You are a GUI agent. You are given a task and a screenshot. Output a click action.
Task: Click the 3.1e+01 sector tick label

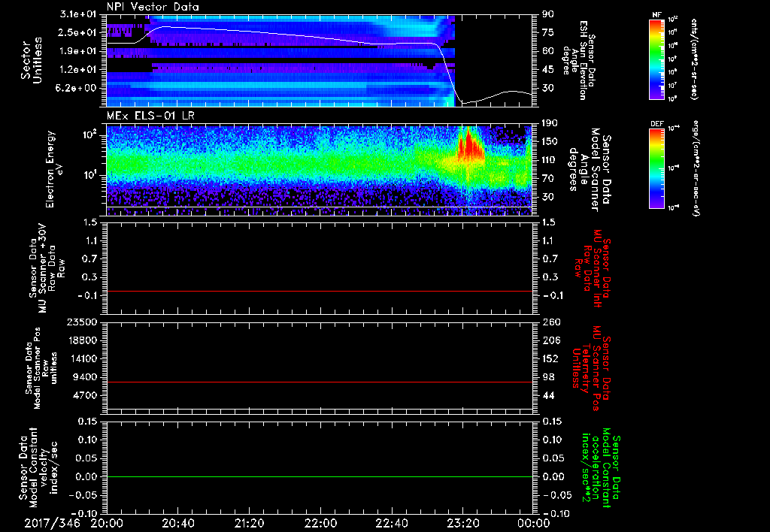coord(77,14)
